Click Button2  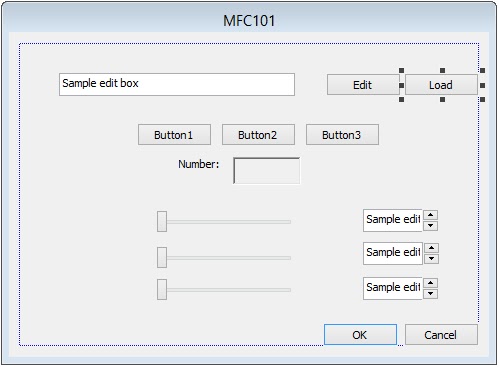point(258,135)
